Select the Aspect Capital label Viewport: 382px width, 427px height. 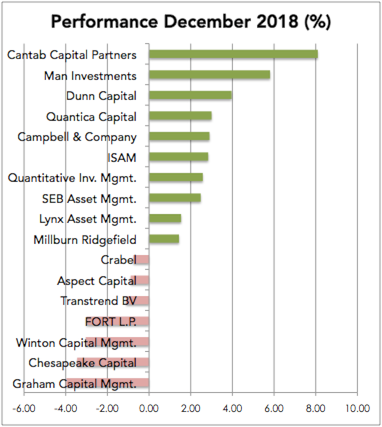pyautogui.click(x=97, y=281)
